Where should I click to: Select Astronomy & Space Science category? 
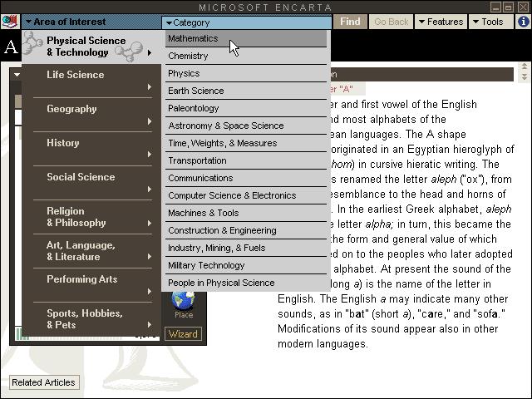(x=246, y=126)
